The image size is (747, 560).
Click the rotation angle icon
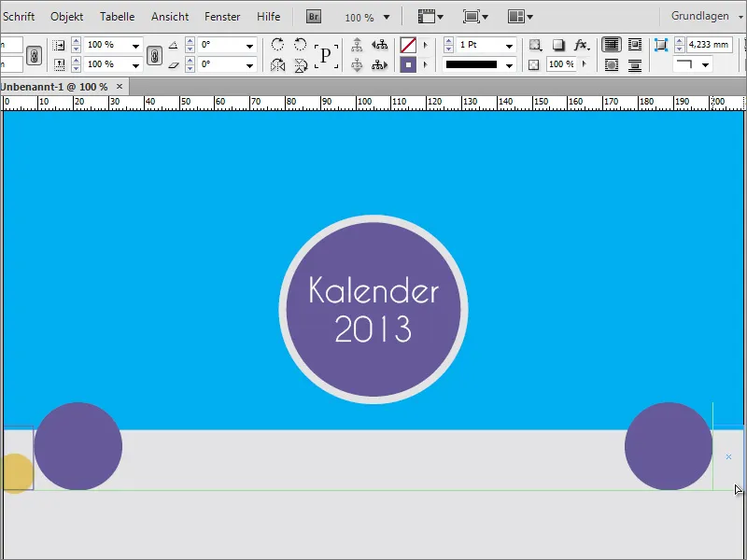(x=174, y=45)
